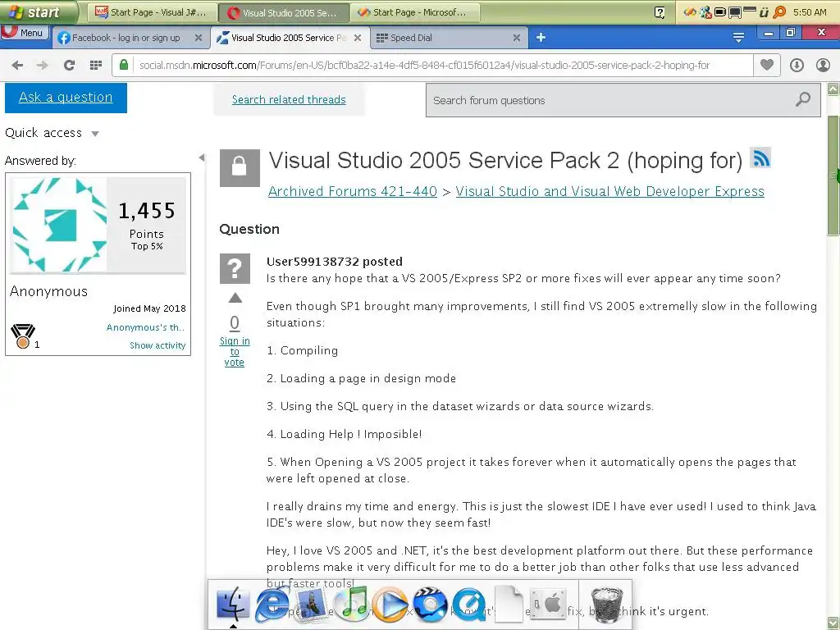Open the tab menu icon in tab bar
The height and width of the screenshot is (630, 840).
738,38
